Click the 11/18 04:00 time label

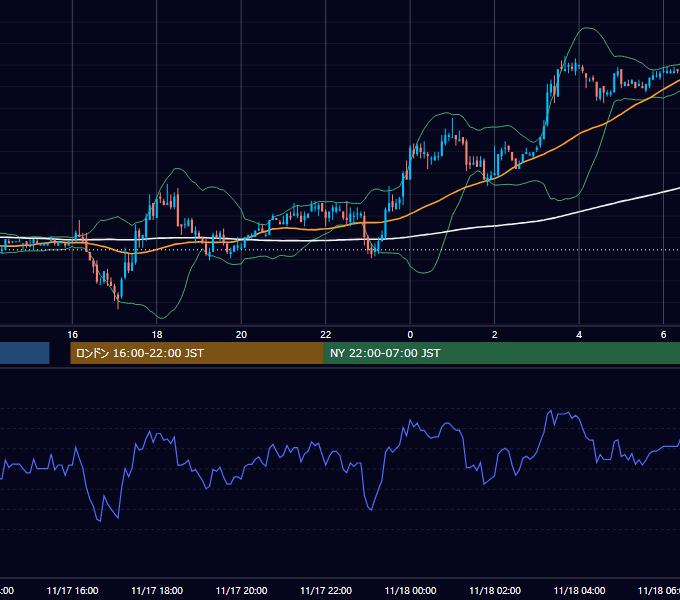(x=579, y=590)
